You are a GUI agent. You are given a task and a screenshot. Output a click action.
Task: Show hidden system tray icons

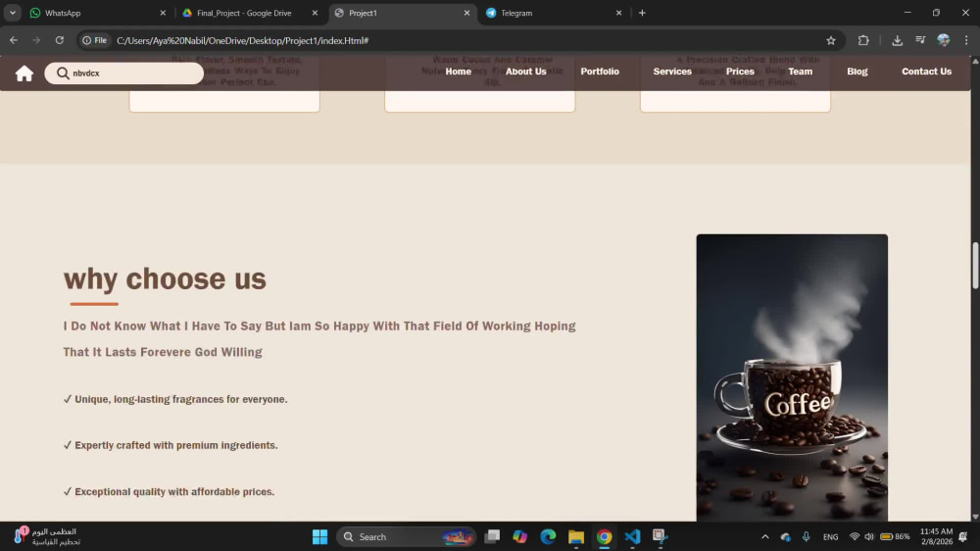pos(765,536)
